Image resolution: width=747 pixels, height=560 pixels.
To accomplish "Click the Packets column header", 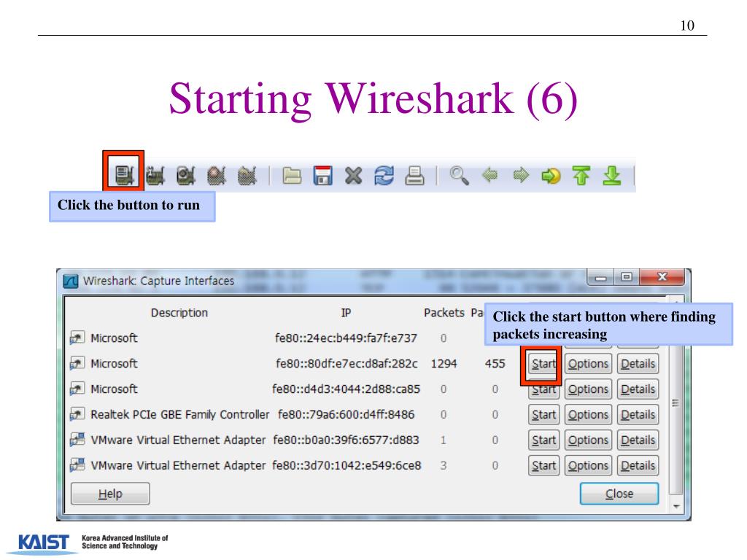I will pos(444,312).
